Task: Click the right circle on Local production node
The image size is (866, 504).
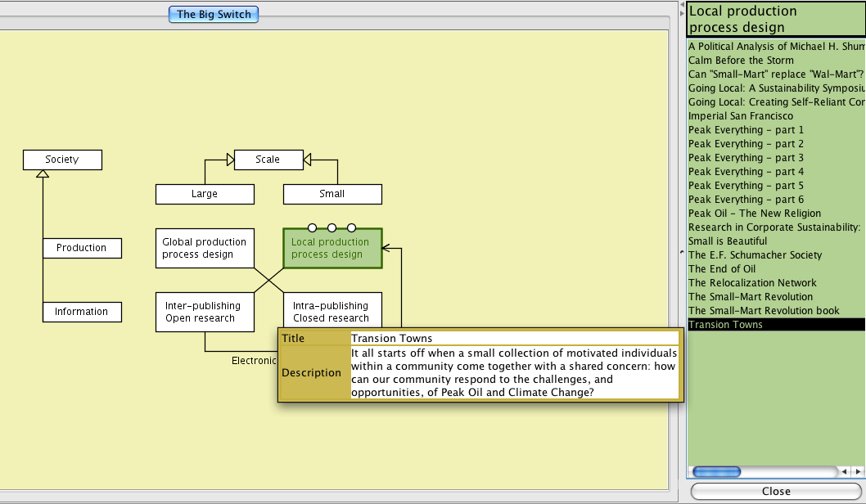Action: pos(351,228)
